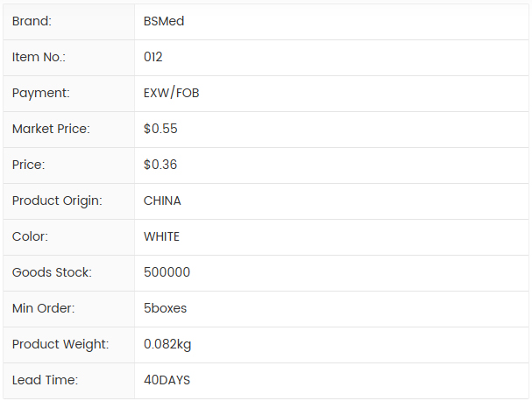Select the BSMed brand value
Screen dimensions: 532x401
pyautogui.click(x=164, y=21)
